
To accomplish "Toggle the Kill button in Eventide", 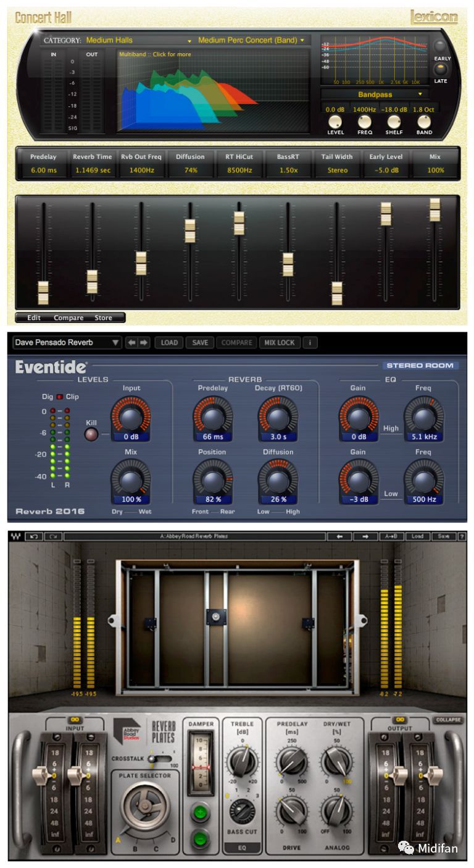I will [91, 434].
